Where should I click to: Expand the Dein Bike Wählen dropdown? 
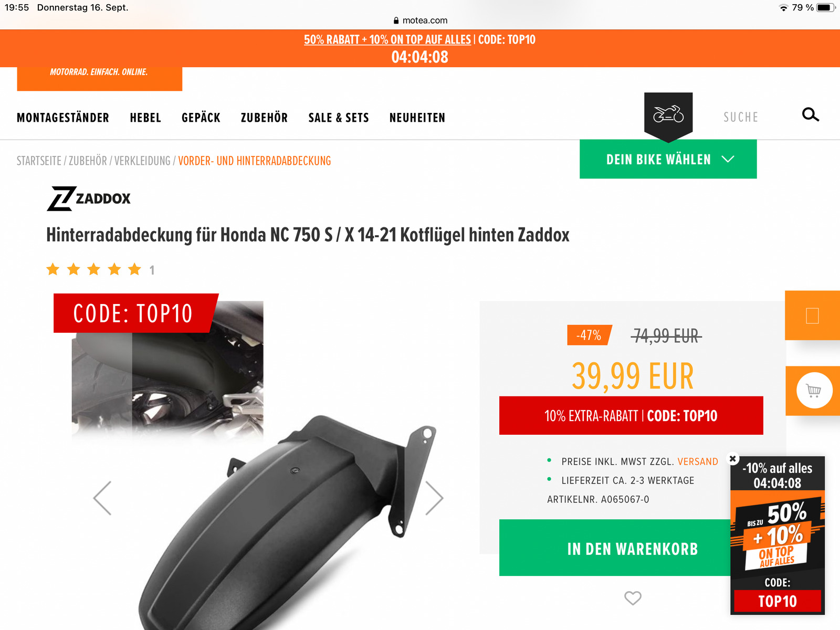[x=668, y=159]
